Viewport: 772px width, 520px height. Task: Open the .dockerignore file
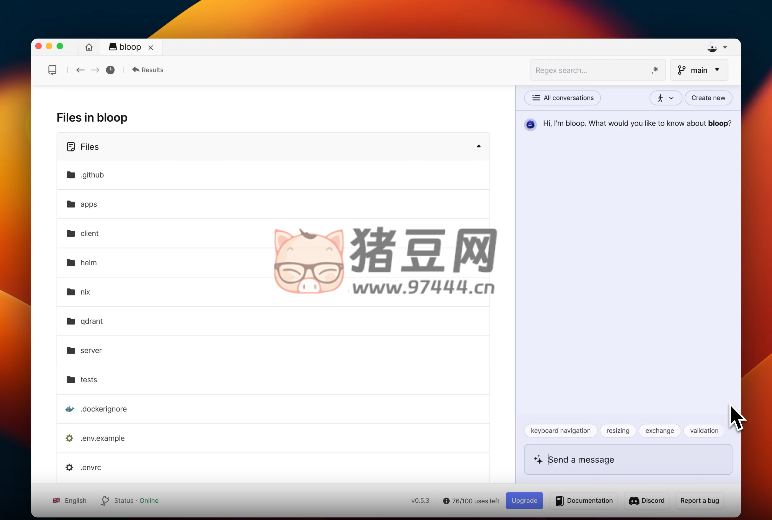point(103,409)
